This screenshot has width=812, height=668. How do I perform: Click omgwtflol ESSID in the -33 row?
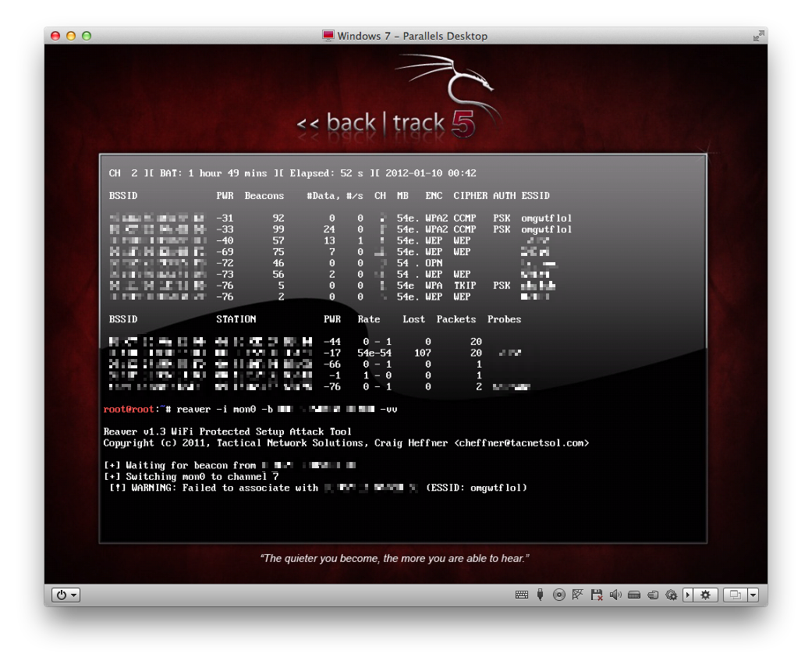click(x=546, y=229)
